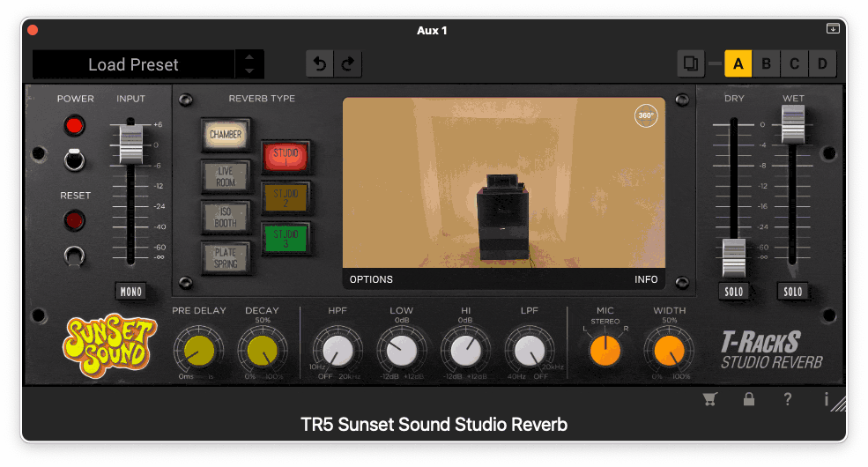Click the undo arrow icon

click(320, 64)
